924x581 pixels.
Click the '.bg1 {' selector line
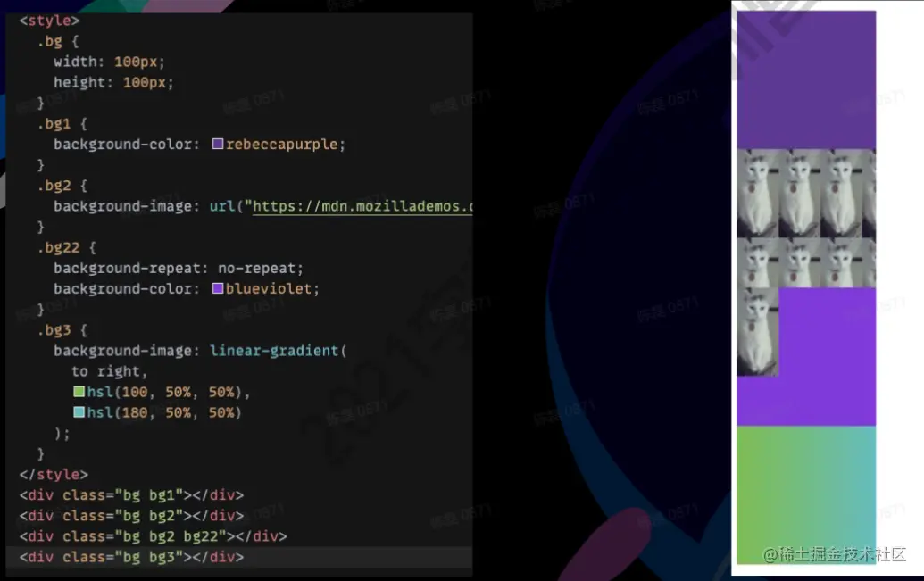point(62,124)
